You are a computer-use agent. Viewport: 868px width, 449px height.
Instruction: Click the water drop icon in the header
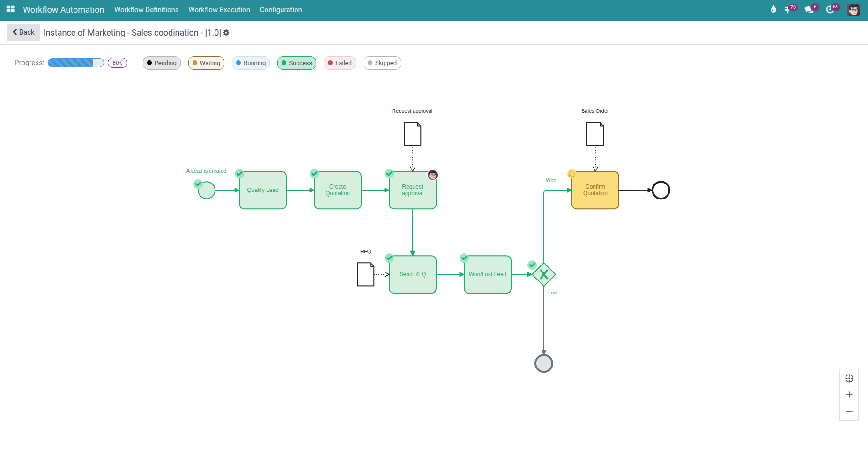pyautogui.click(x=773, y=9)
